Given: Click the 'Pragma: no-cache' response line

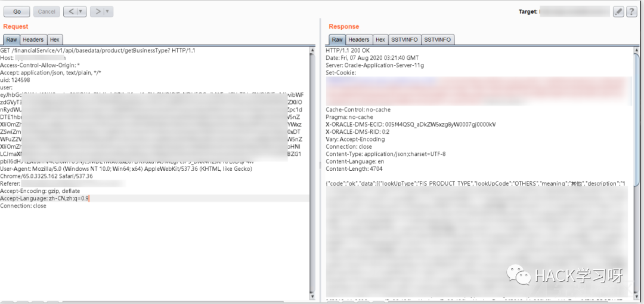Looking at the screenshot, I should click(x=349, y=117).
